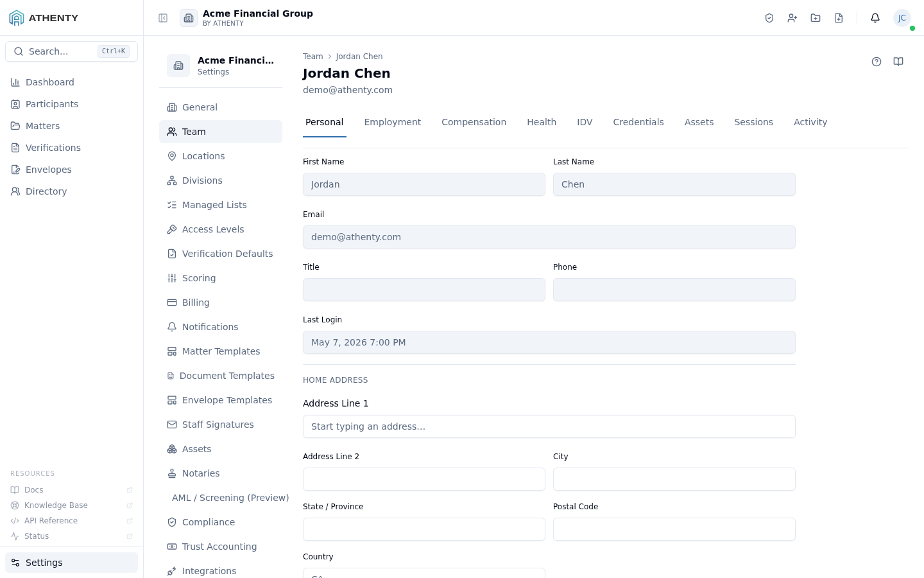Open Compliance settings
Image resolution: width=924 pixels, height=578 pixels.
click(x=221, y=522)
